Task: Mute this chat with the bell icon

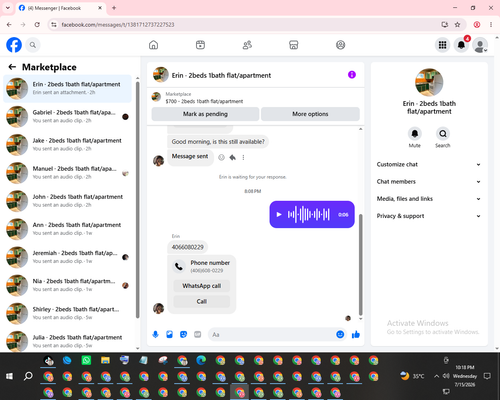Action: pyautogui.click(x=415, y=134)
